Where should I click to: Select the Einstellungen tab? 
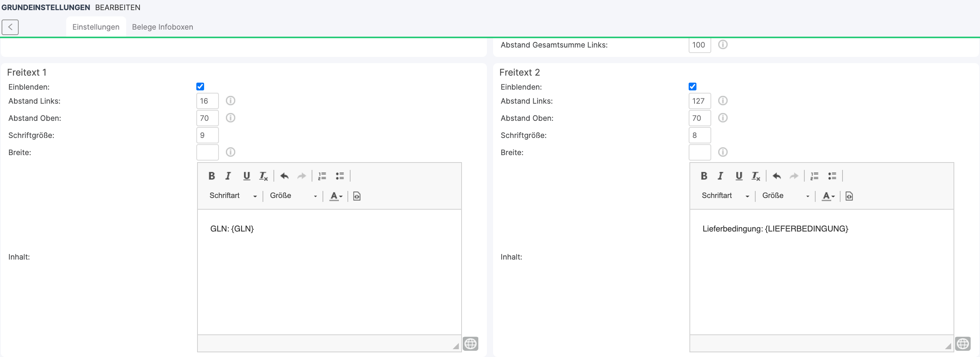(96, 27)
